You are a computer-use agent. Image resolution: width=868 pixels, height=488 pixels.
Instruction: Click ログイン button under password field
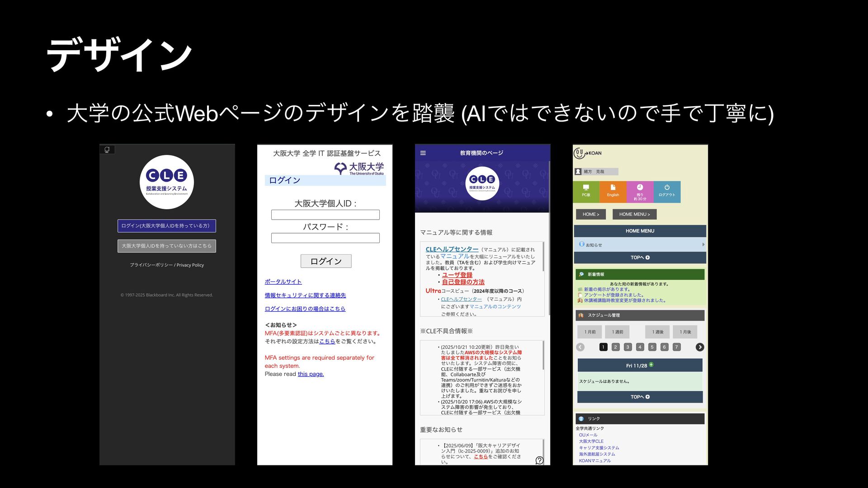(325, 261)
